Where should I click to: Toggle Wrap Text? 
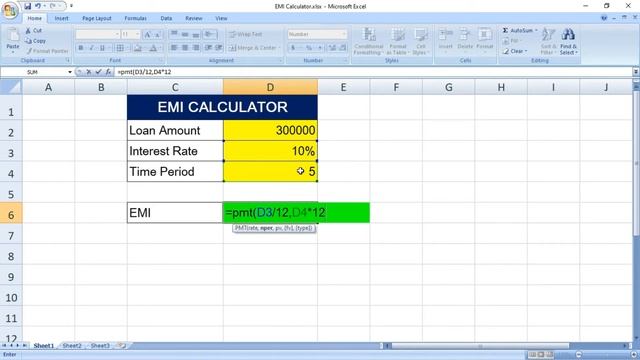click(245, 35)
